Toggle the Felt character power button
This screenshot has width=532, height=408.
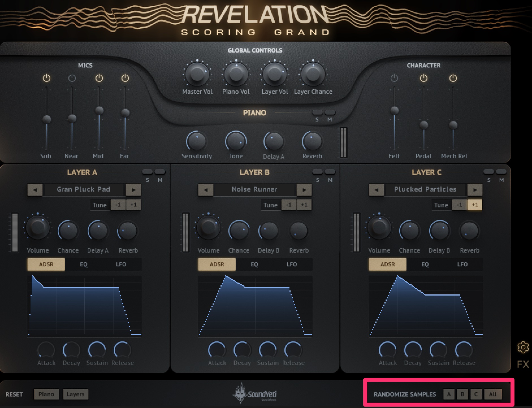394,78
